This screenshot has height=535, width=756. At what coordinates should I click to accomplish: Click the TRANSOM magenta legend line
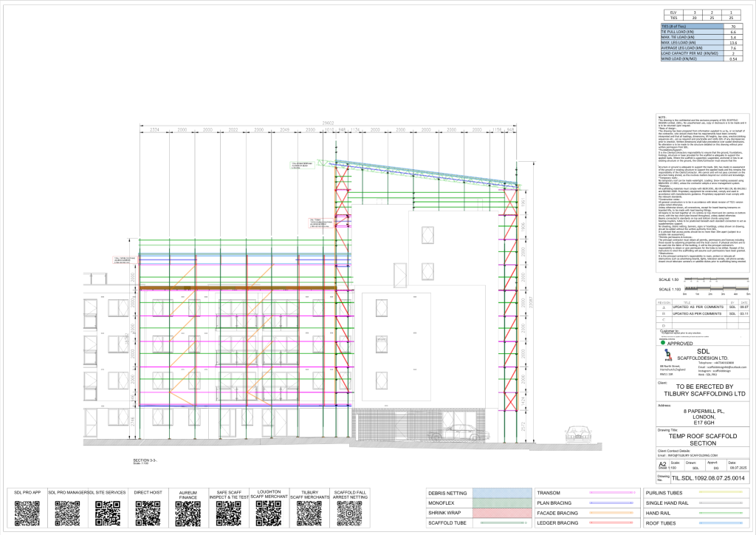[x=612, y=493]
